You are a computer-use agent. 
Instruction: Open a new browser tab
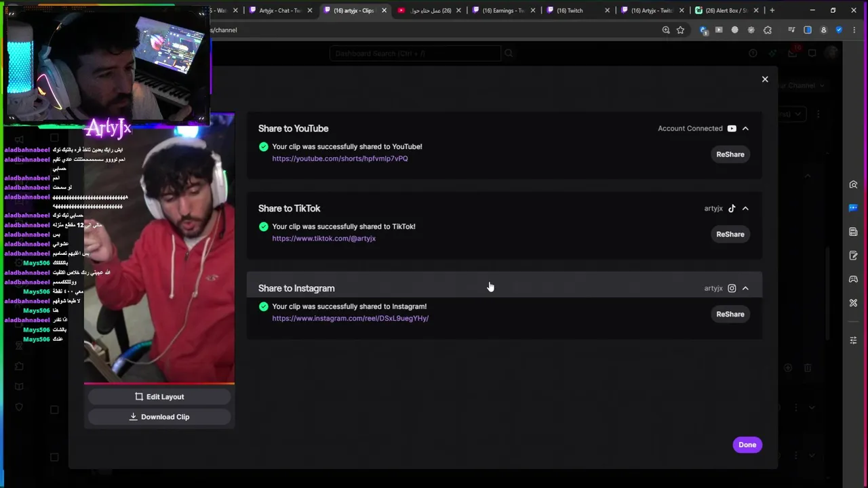(772, 10)
